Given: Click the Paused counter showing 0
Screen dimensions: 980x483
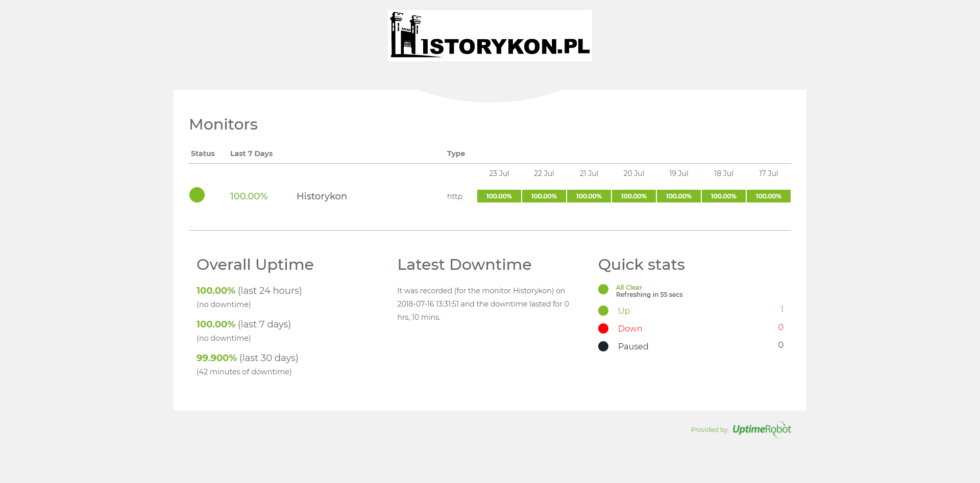Looking at the screenshot, I should click(x=780, y=345).
